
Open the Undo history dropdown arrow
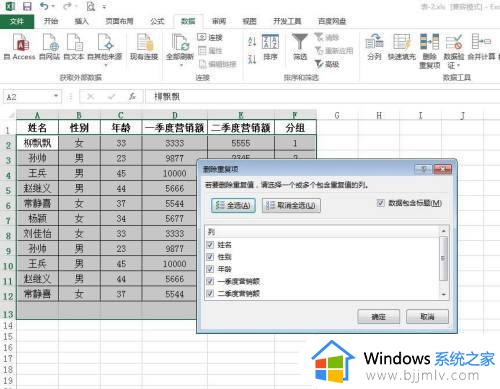(53, 6)
